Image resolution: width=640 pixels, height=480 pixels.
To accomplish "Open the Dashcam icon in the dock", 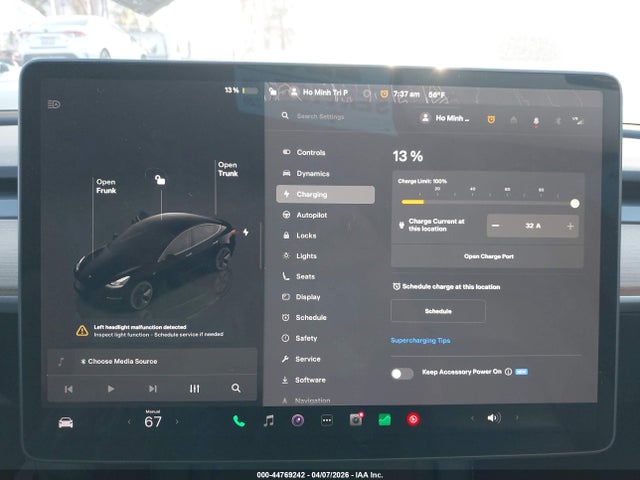I will (356, 419).
